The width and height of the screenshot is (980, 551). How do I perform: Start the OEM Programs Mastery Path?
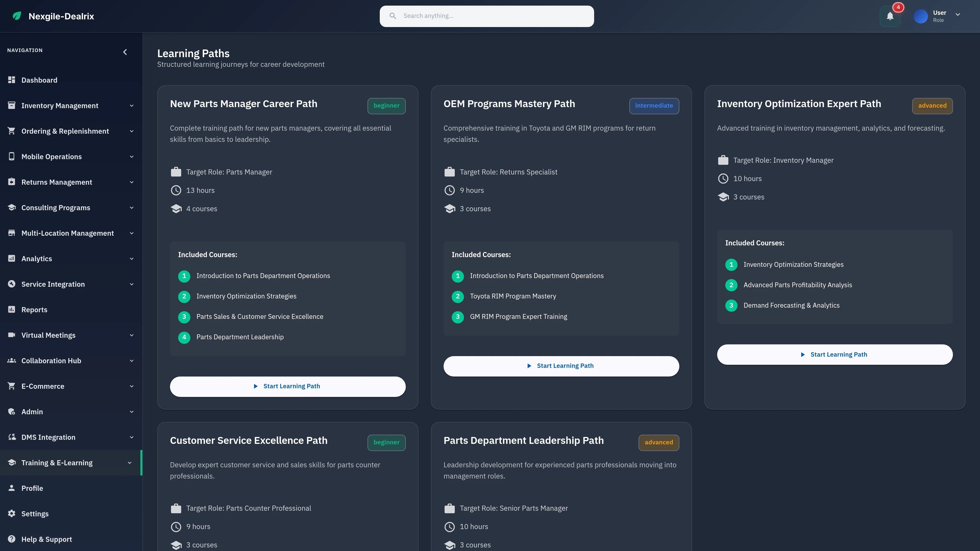tap(561, 366)
